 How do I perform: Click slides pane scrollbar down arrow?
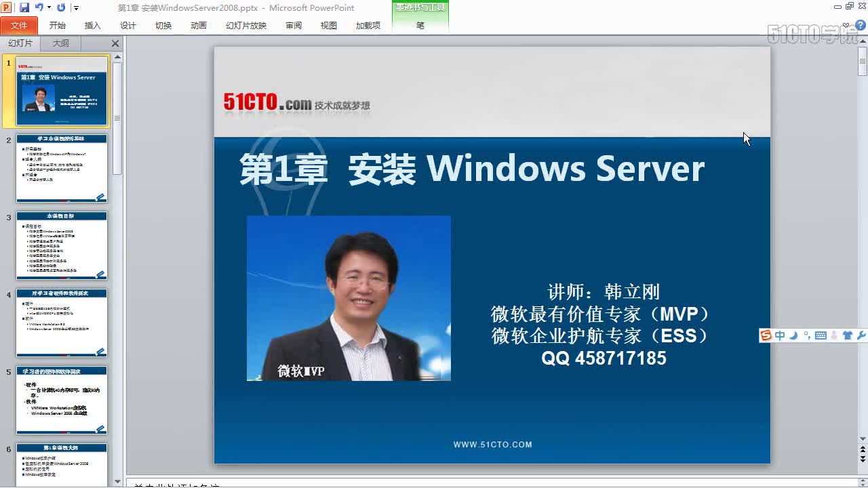pyautogui.click(x=117, y=482)
